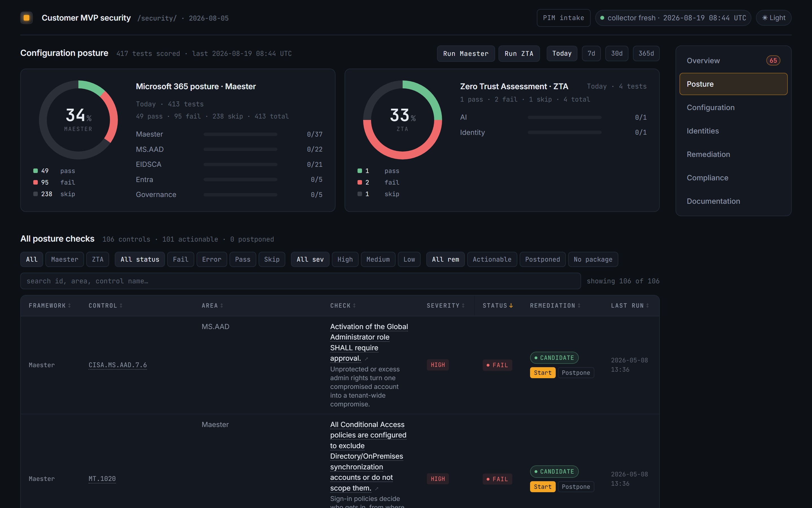Click the Maester 34% donut chart
The image size is (812, 508).
pos(78,120)
